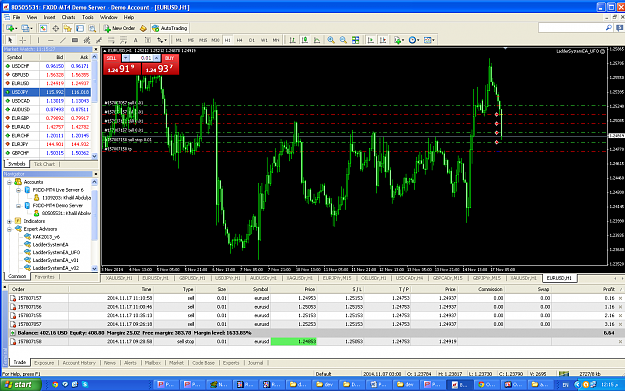The width and height of the screenshot is (625, 391).
Task: Toggle the Data Window crosshair-circle icon
Action: click(55, 28)
